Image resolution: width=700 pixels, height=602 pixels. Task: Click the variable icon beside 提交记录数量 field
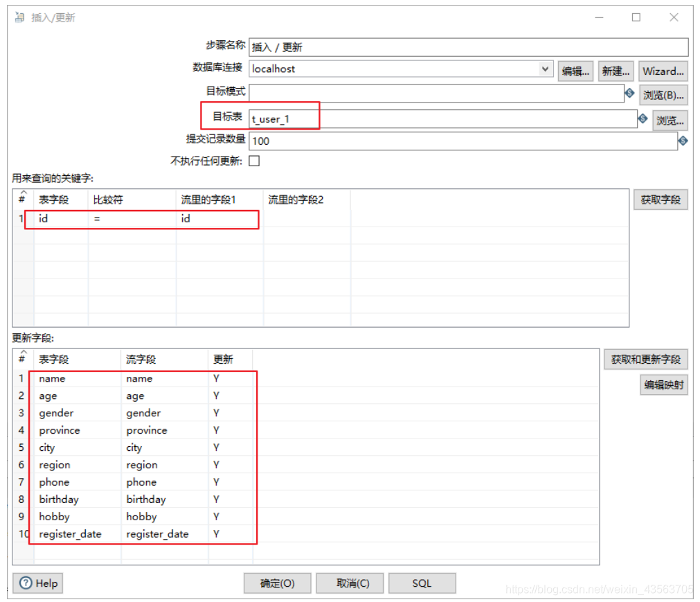pyautogui.click(x=683, y=141)
